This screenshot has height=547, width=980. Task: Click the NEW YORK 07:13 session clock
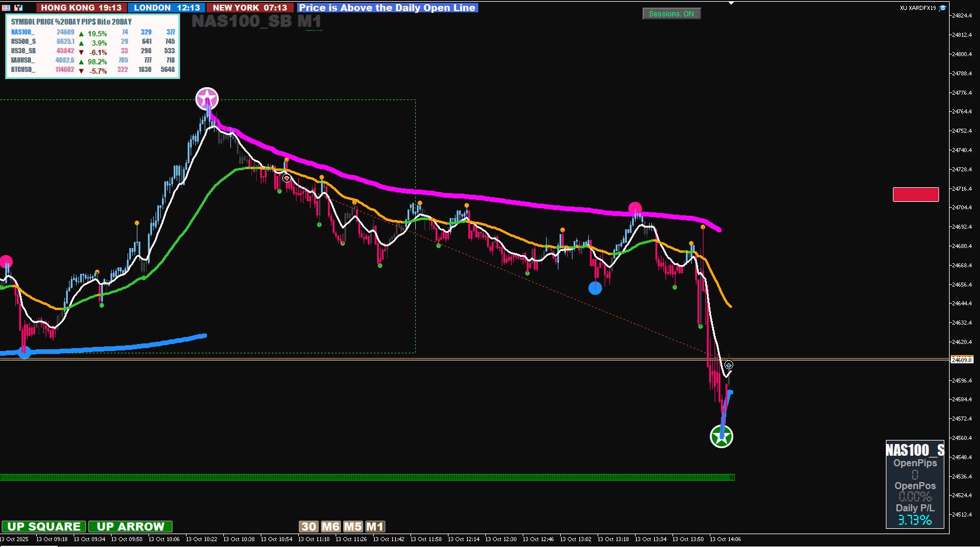coord(250,8)
